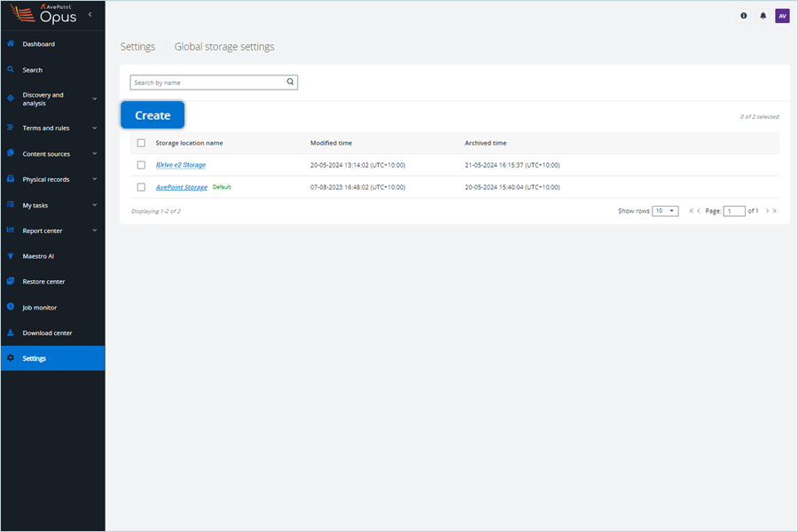This screenshot has height=532, width=798.
Task: Open Maestro AI from the sidebar
Action: (x=53, y=256)
